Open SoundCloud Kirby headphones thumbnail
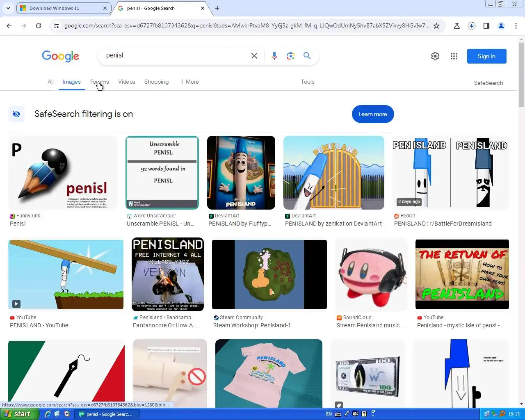The height and width of the screenshot is (420, 525). 371,274
